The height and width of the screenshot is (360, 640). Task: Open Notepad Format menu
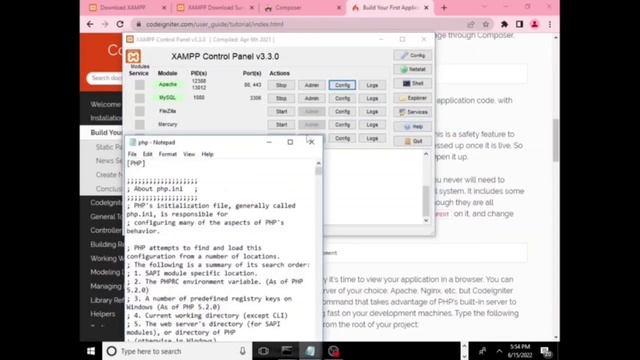tap(168, 154)
